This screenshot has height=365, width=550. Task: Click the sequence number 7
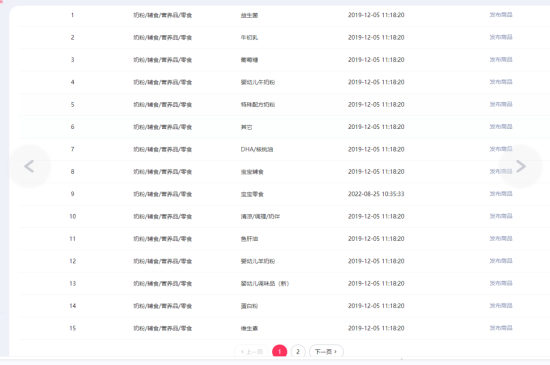72,149
